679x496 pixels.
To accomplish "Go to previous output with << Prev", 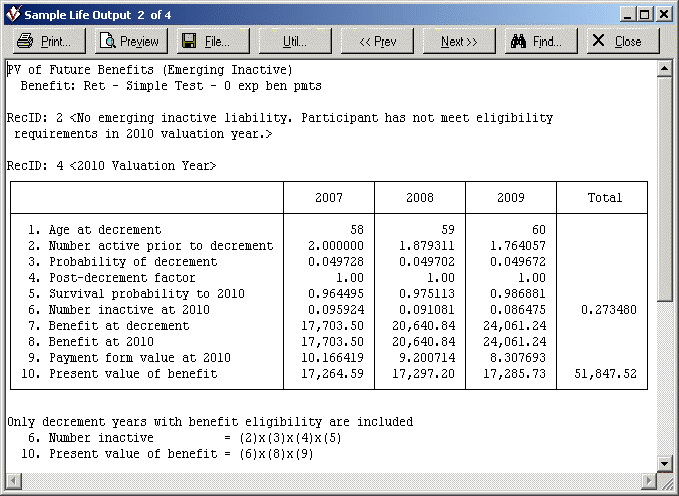I will (x=377, y=41).
